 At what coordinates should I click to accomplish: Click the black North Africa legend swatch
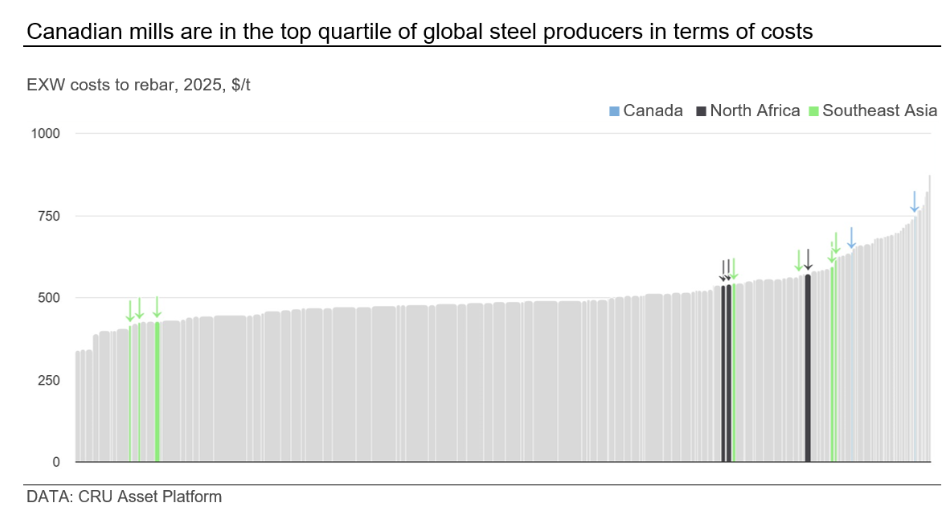(703, 111)
